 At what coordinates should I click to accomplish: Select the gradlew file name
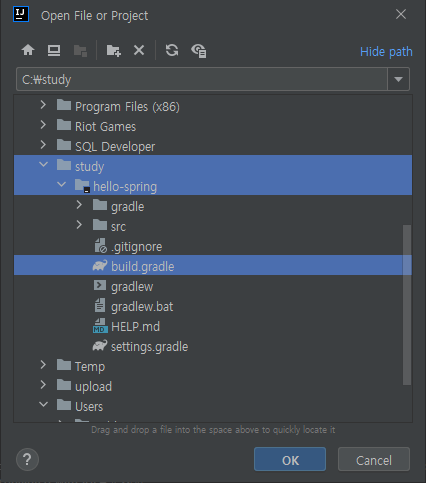tap(132, 287)
